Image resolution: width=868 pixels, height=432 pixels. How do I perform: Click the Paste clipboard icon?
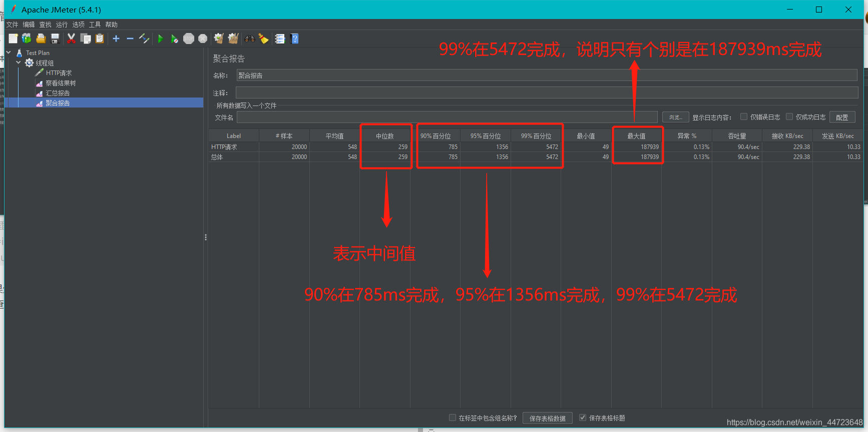[x=100, y=38]
